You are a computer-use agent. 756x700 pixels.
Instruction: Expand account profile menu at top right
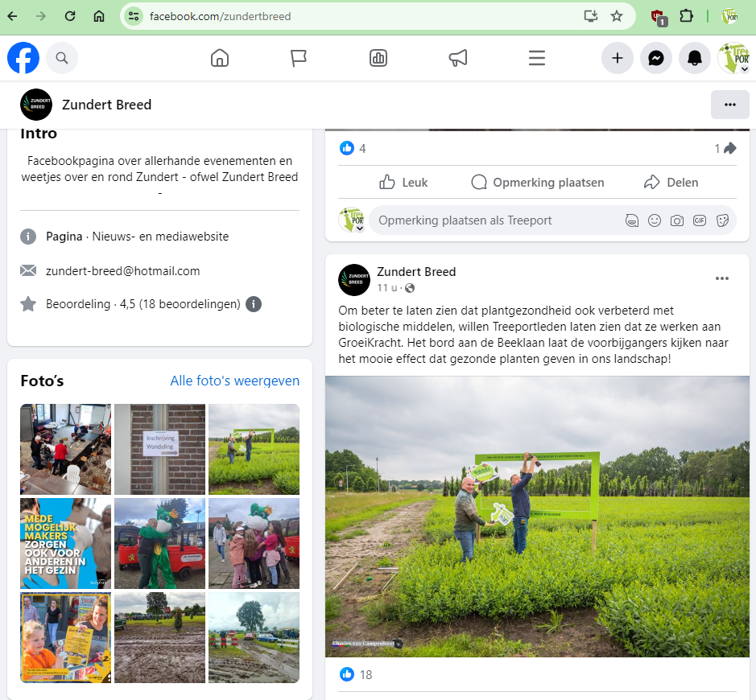click(733, 58)
